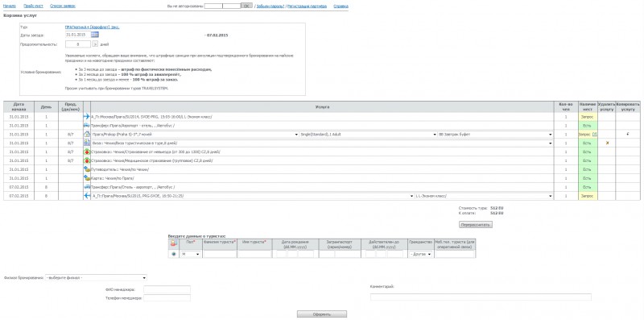Screen dimensions: 644x320
Task: Open the return flight Прага/Москва dropdown
Action: pyautogui.click(x=253, y=196)
